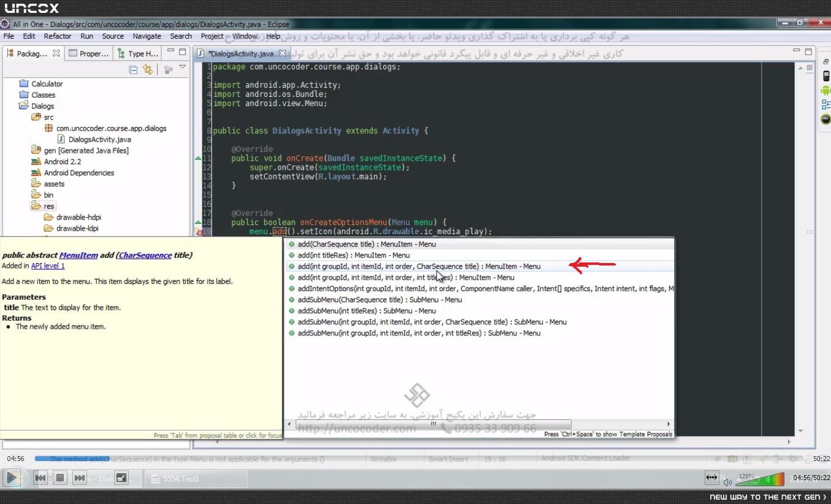Open DialogsActivity.java in the tree
The image size is (831, 504).
94,140
